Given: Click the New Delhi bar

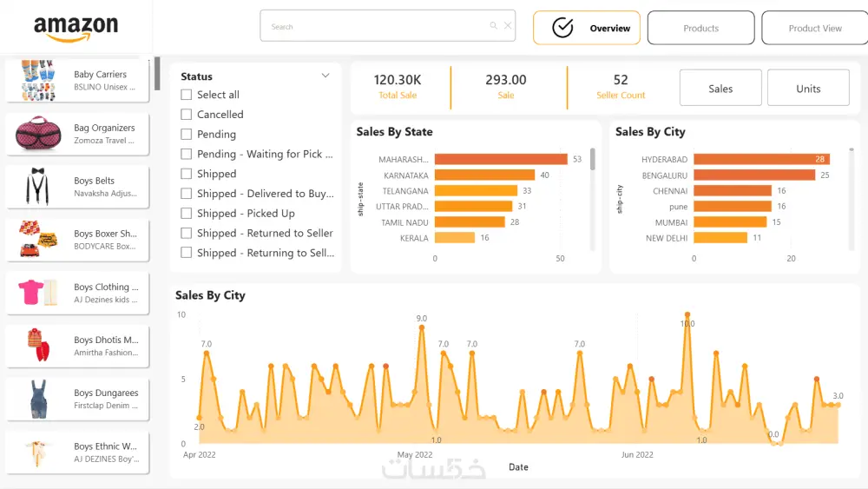Looking at the screenshot, I should (720, 238).
